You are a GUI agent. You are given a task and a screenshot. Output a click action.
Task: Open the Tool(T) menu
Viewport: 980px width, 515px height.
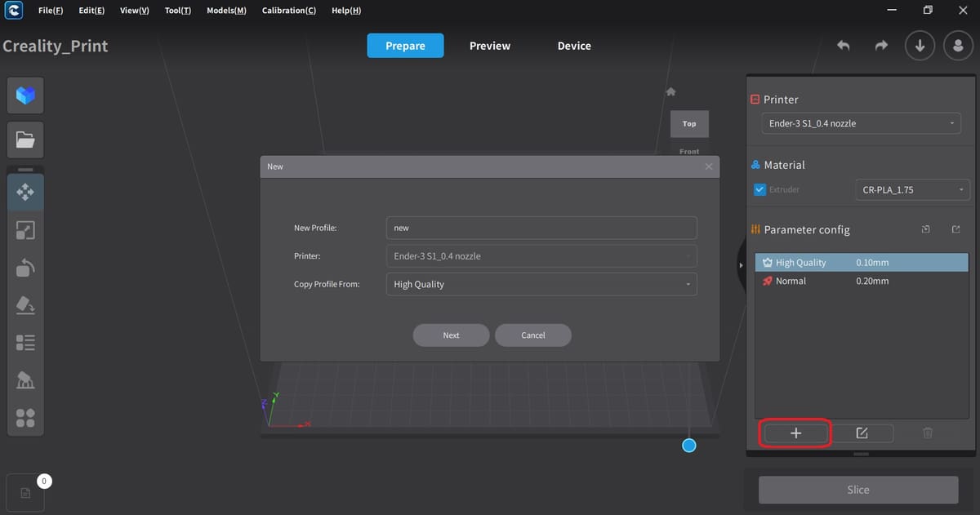(178, 11)
